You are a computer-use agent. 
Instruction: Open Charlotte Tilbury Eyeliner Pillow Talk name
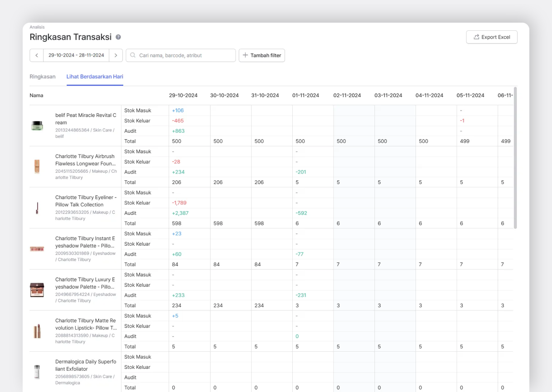(86, 201)
